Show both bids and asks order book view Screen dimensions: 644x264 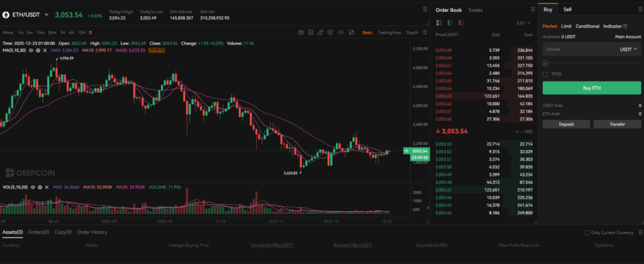(439, 23)
